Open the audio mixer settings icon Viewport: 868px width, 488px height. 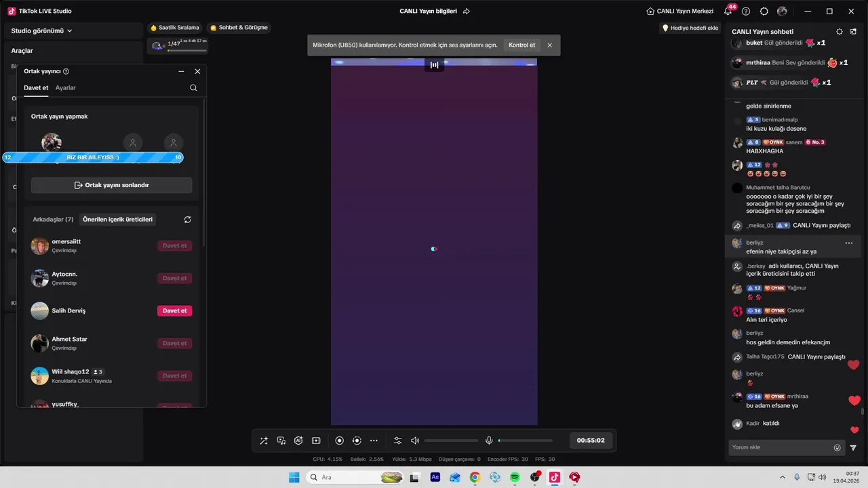pyautogui.click(x=398, y=441)
